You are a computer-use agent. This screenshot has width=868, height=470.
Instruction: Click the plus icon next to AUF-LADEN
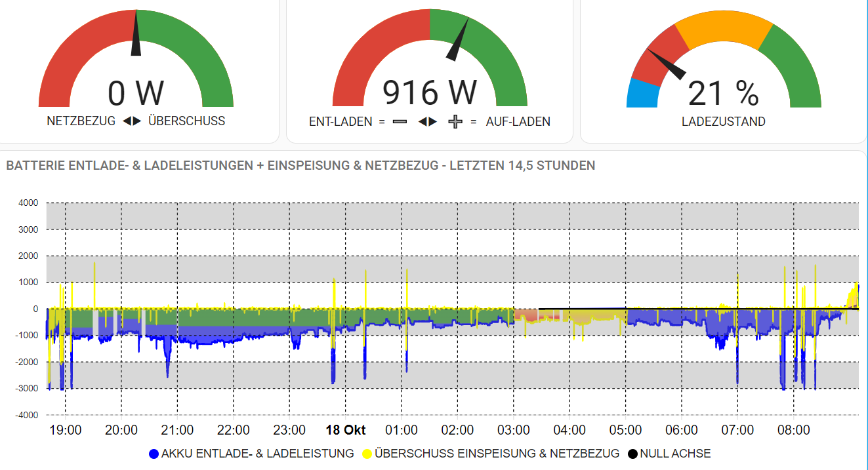pos(455,122)
